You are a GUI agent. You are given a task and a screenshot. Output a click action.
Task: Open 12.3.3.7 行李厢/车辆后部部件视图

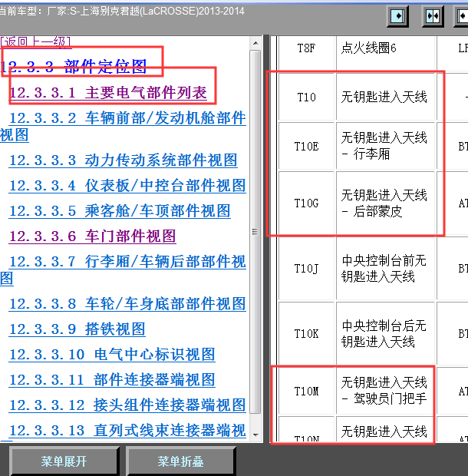123,270
